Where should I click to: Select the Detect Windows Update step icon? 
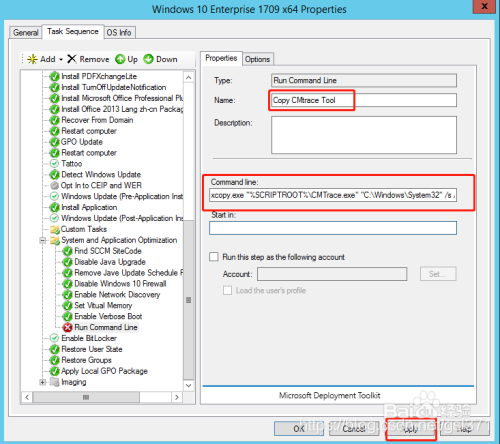[54, 175]
